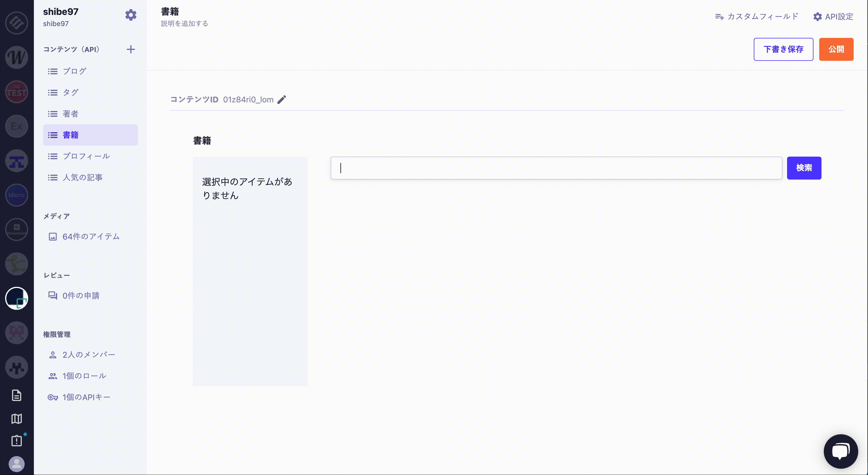Focus the book search text field
868x475 pixels.
point(556,168)
